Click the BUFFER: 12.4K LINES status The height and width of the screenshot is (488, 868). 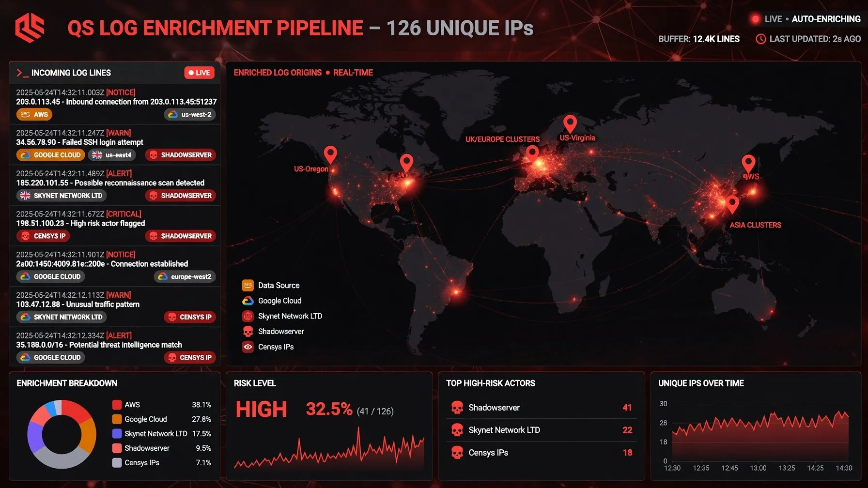click(x=699, y=39)
